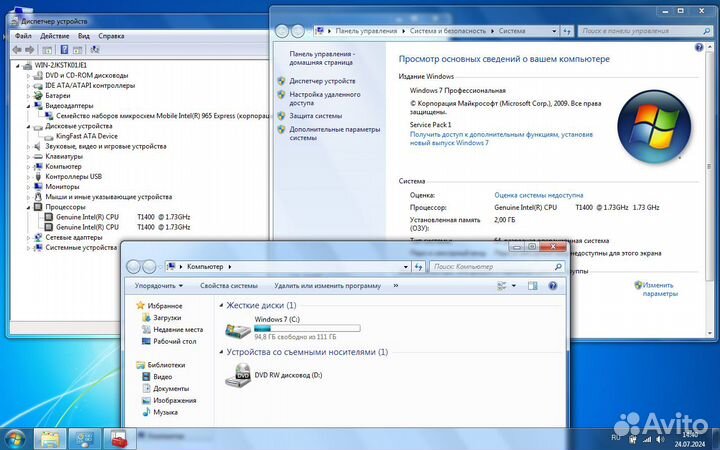Select Mobile Intel(R) 965 Express video adapter
The width and height of the screenshot is (720, 450).
coord(162,116)
